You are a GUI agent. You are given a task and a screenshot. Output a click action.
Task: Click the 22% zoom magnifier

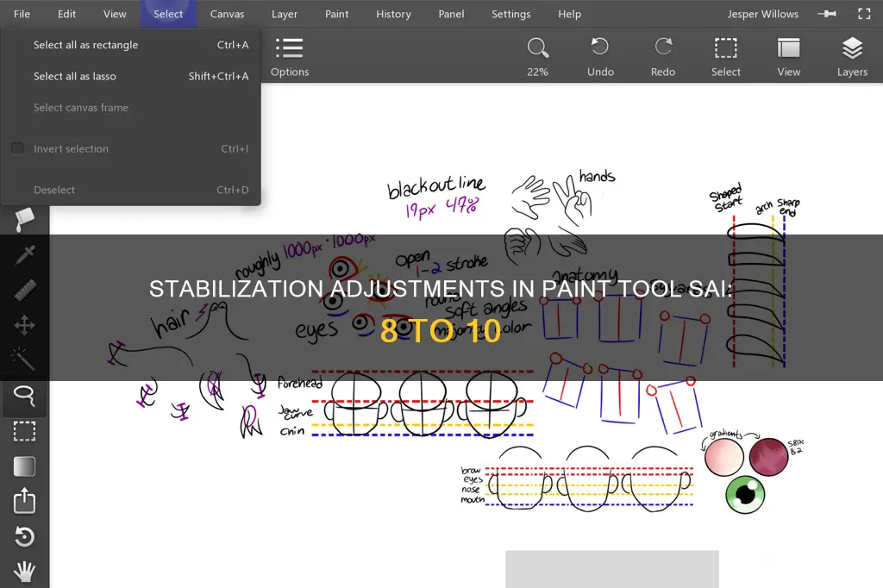pyautogui.click(x=538, y=57)
